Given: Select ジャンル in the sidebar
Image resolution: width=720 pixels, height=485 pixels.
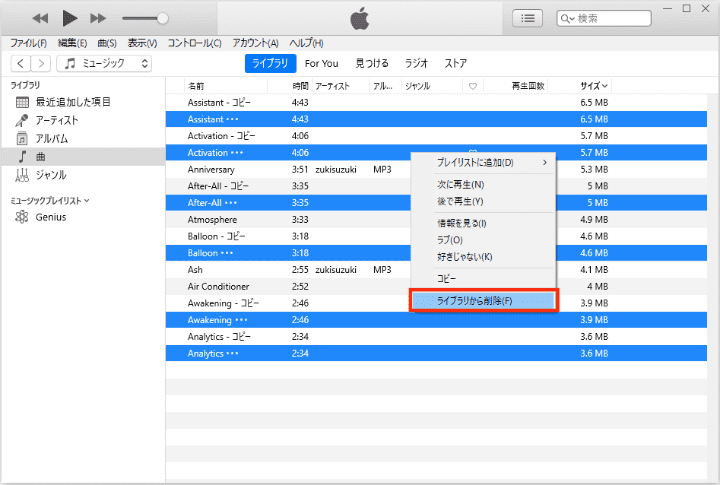Looking at the screenshot, I should [83, 175].
